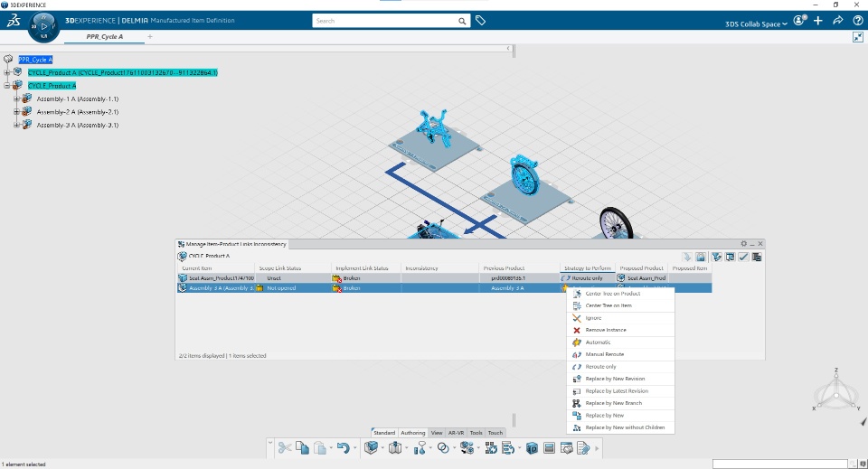Image resolution: width=868 pixels, height=469 pixels.
Task: Open the 3DEXPERIENCE compass
Action: (43, 26)
